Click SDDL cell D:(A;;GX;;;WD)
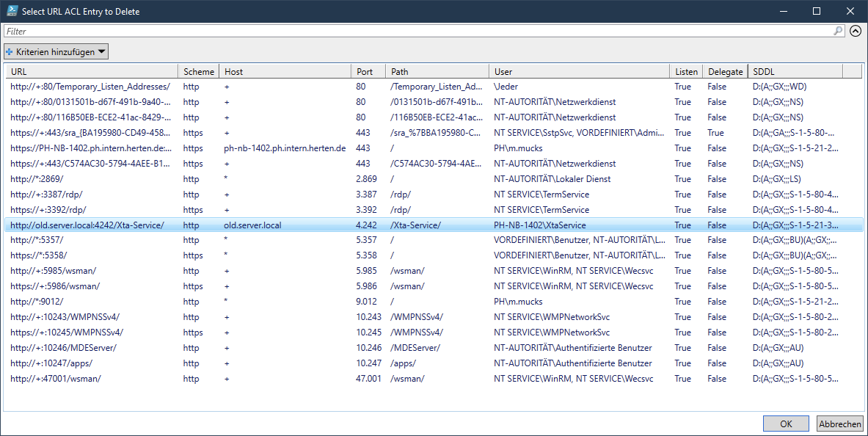868x436 pixels. [779, 87]
